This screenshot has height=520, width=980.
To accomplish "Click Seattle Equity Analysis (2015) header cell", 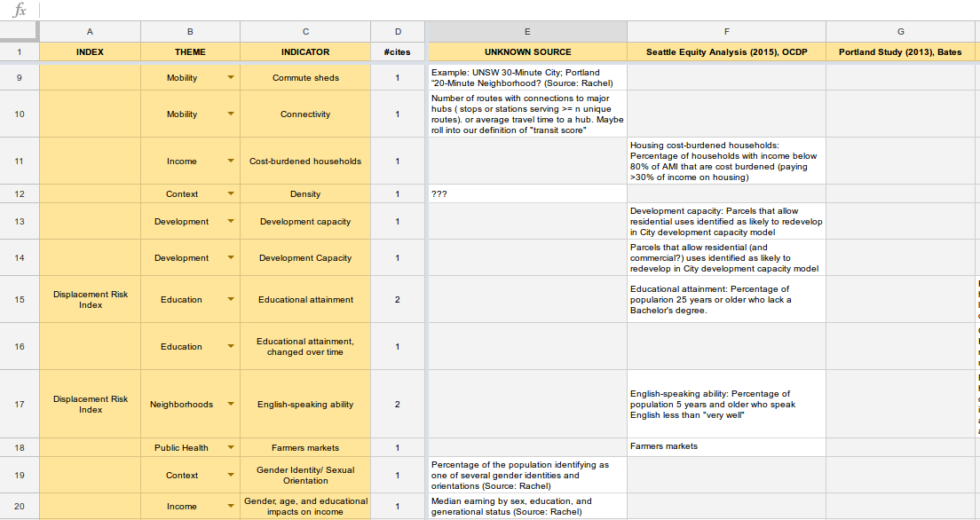I will tap(726, 51).
